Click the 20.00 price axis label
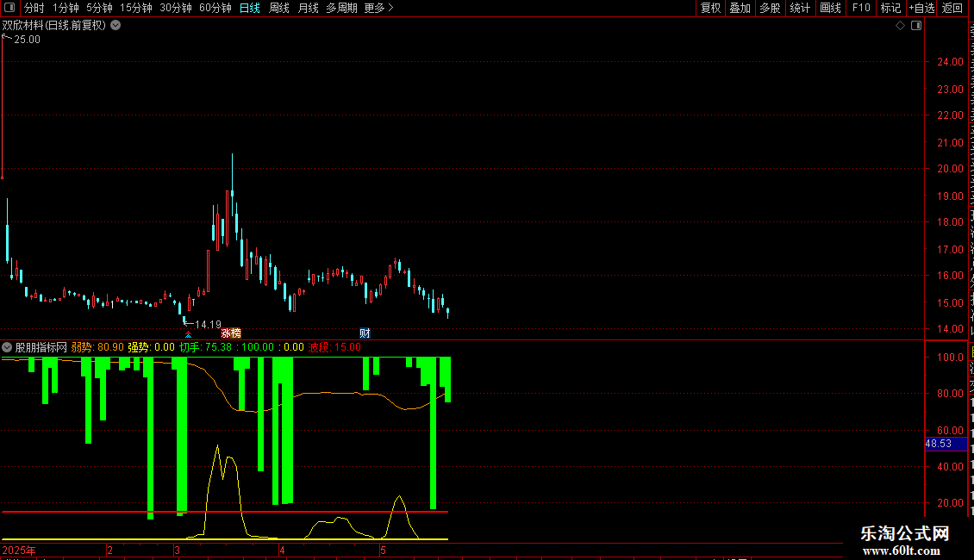The width and height of the screenshot is (974, 560). [x=950, y=169]
